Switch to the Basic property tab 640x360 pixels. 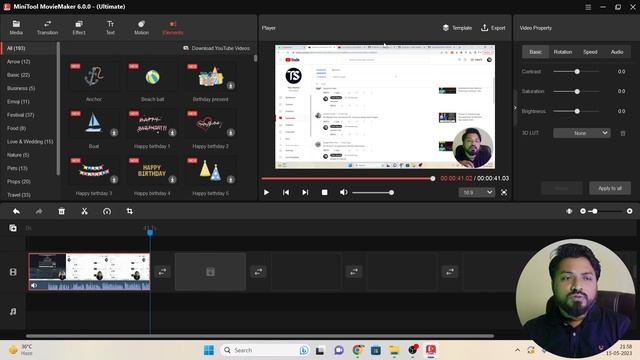coord(535,52)
